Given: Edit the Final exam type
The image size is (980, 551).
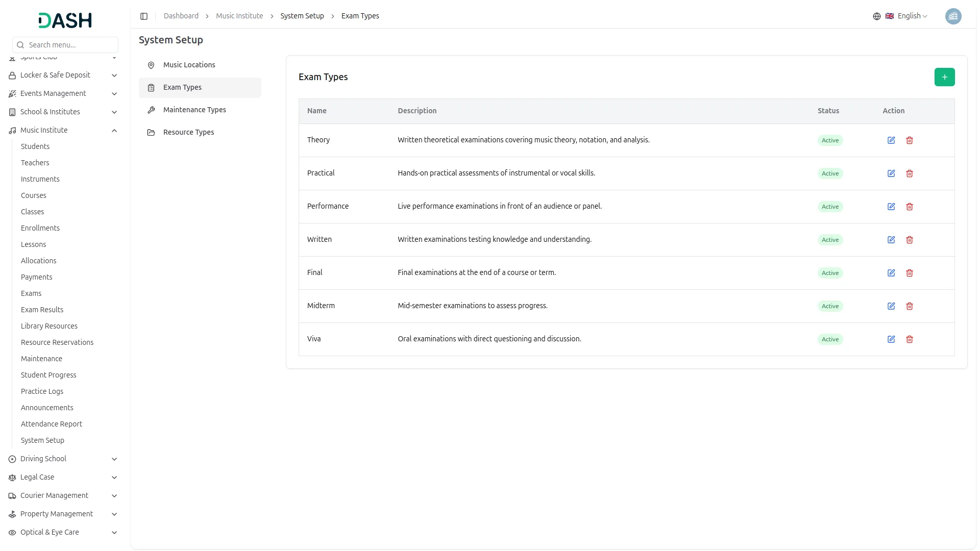Looking at the screenshot, I should (x=891, y=273).
